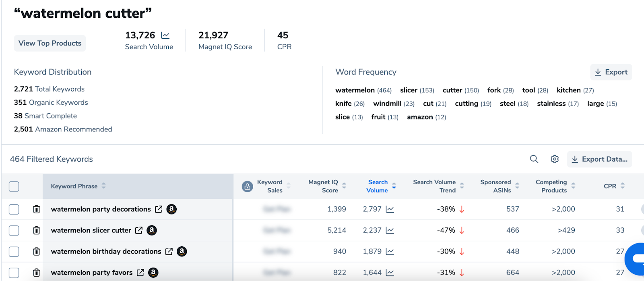Check the watermelon slicer cutter row
Screen dimensions: 644x281
point(14,230)
